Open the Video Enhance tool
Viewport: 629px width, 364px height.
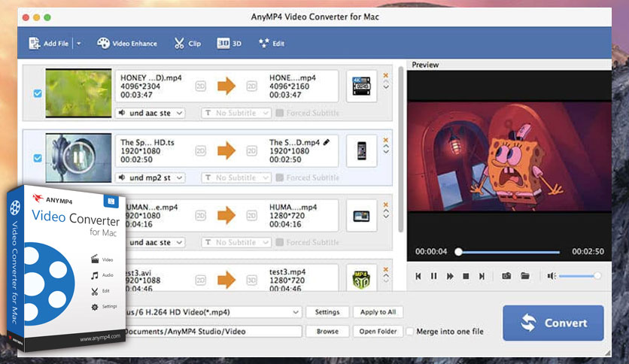click(x=126, y=44)
